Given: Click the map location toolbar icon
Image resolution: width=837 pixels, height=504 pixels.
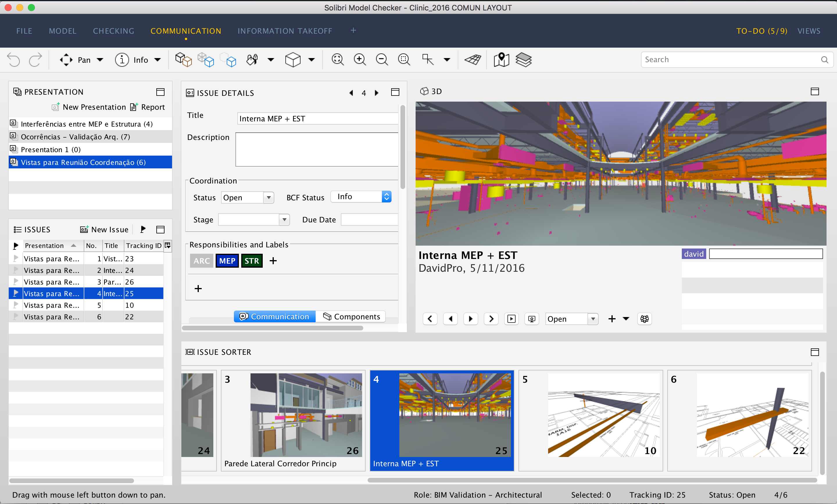Looking at the screenshot, I should 501,60.
